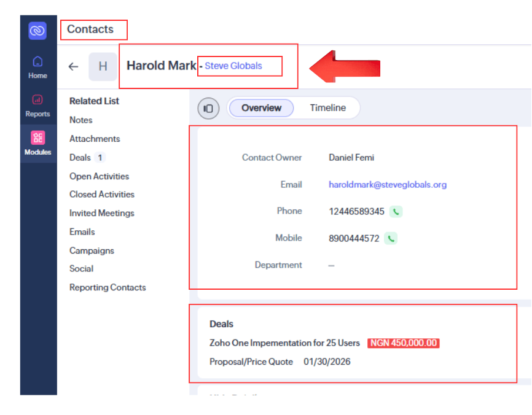Click the empty Department field value

[x=332, y=265]
